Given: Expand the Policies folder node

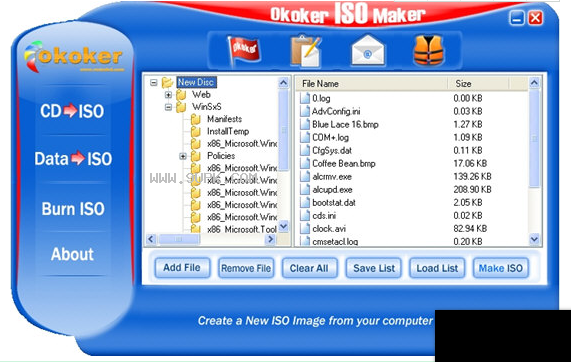Looking at the screenshot, I should click(183, 156).
